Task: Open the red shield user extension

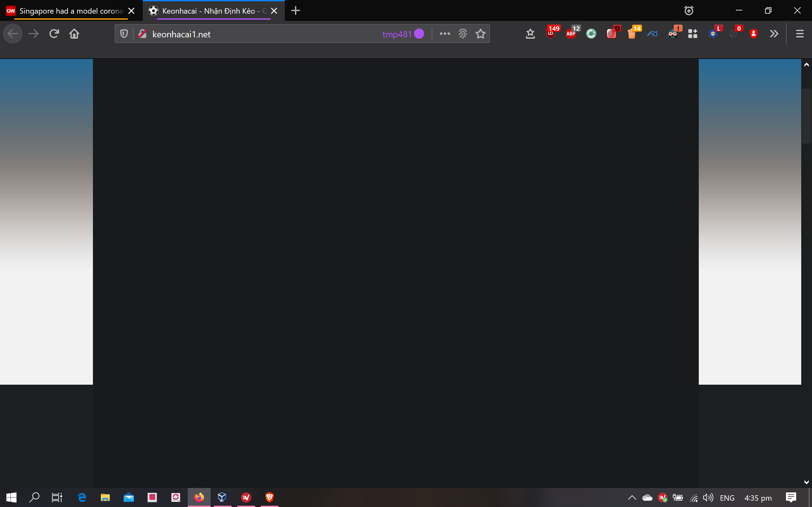Action: point(754,34)
